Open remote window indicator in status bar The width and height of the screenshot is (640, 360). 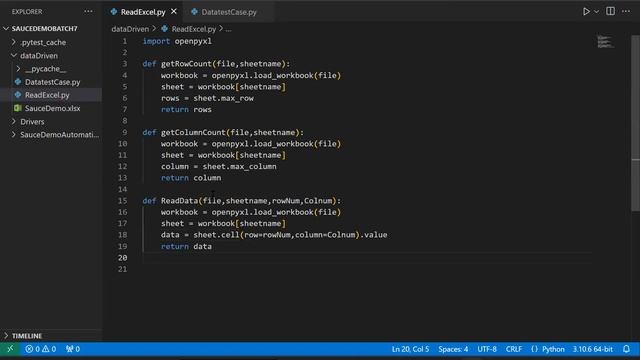click(x=10, y=349)
